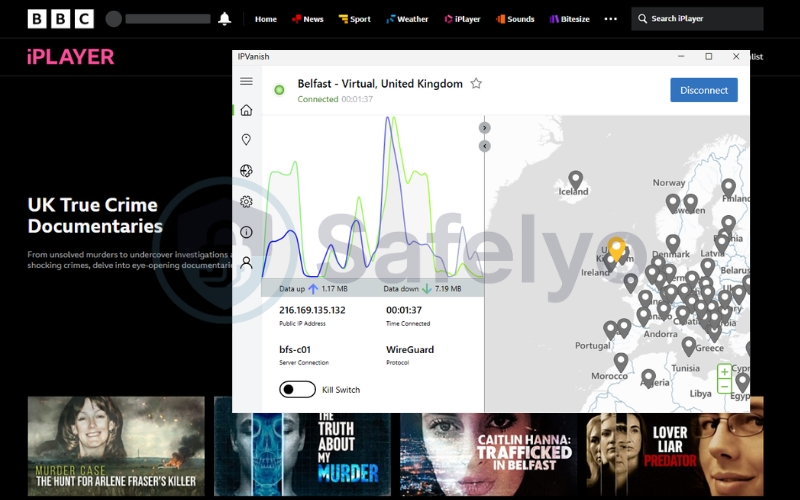
Task: Expand the panel with right chevron
Action: pos(485,128)
